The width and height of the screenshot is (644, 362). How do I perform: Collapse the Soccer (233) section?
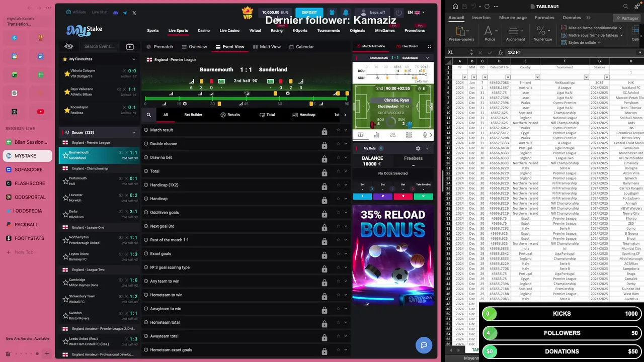[x=134, y=133]
